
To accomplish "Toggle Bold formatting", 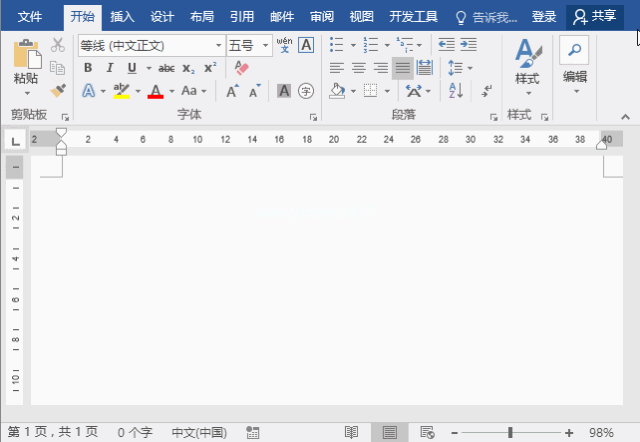I will (x=87, y=68).
